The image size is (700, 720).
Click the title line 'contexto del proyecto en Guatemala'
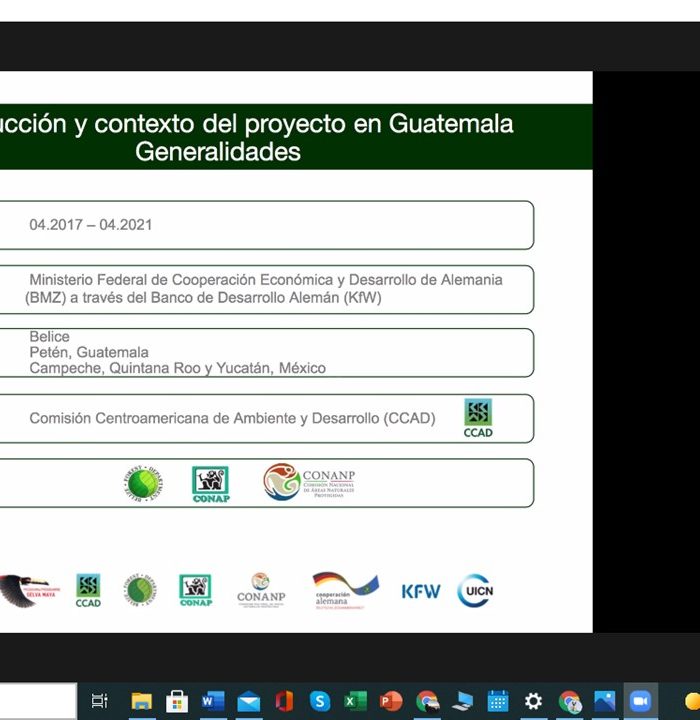[x=304, y=124]
